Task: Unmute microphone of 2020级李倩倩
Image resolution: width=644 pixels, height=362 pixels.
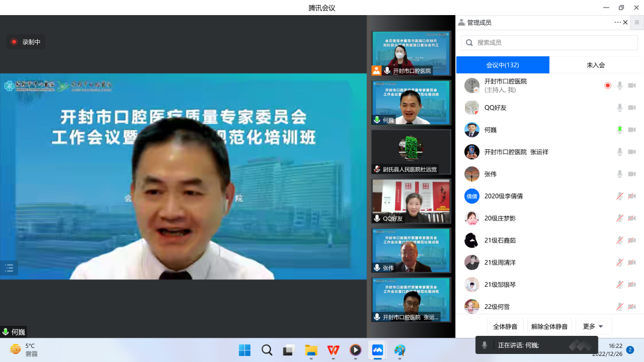Action: [620, 196]
